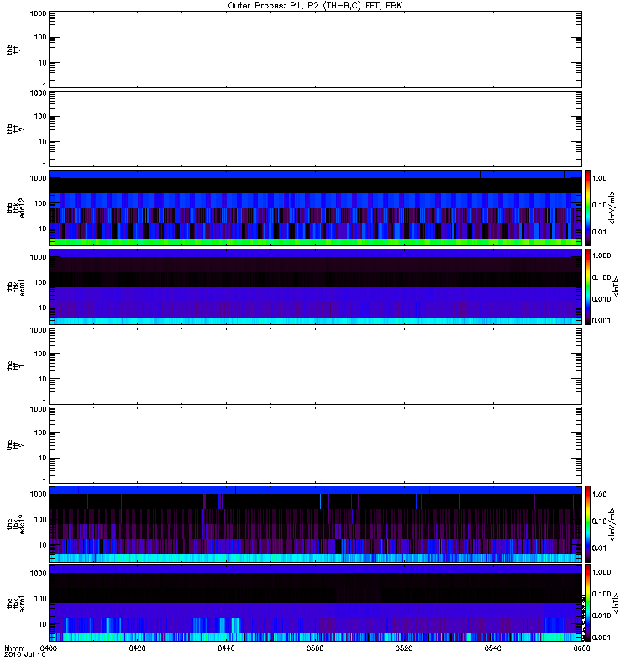Click the 'thc fff 1' y-axis label
Viewport: 630px width, 672px height.
[x=15, y=366]
